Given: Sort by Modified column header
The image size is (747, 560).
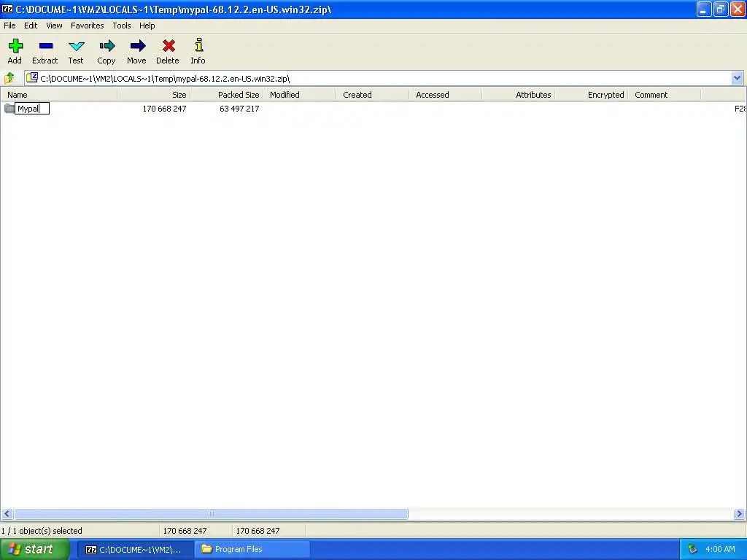Looking at the screenshot, I should (300, 95).
